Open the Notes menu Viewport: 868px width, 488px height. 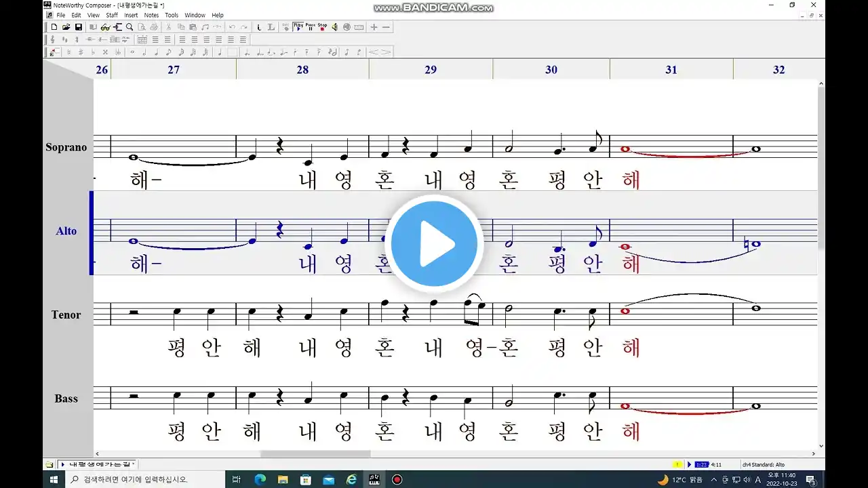point(151,15)
